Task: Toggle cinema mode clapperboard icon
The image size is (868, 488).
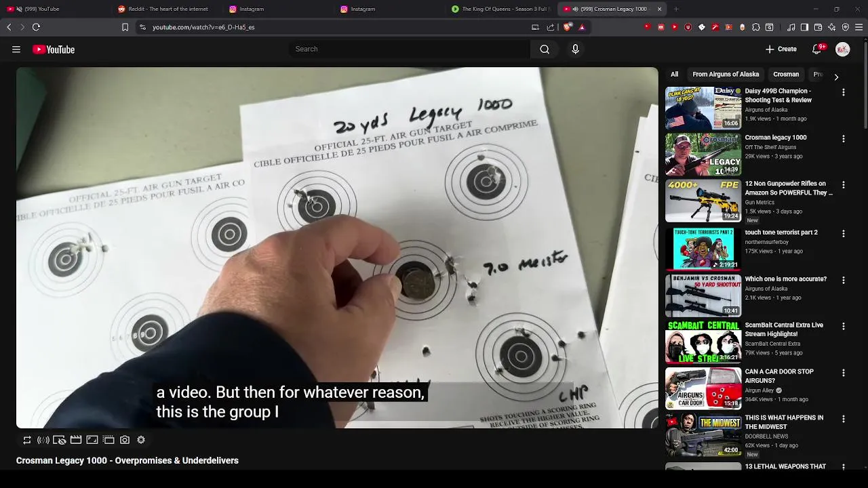Action: point(76,440)
